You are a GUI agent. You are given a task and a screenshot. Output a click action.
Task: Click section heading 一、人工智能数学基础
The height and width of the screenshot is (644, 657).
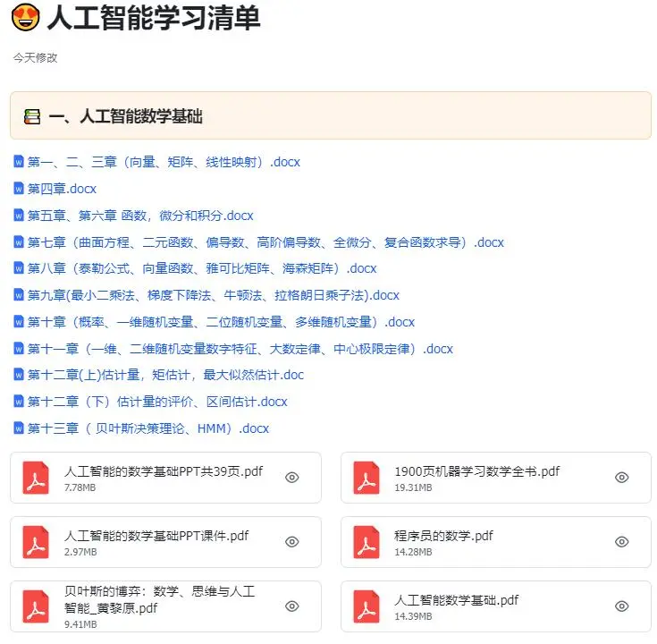click(x=126, y=116)
